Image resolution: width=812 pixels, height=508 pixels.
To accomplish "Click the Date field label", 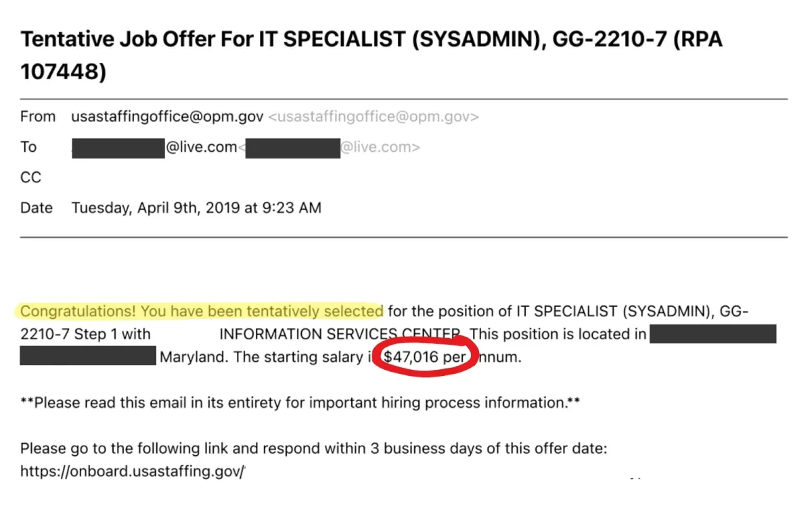I will [37, 208].
